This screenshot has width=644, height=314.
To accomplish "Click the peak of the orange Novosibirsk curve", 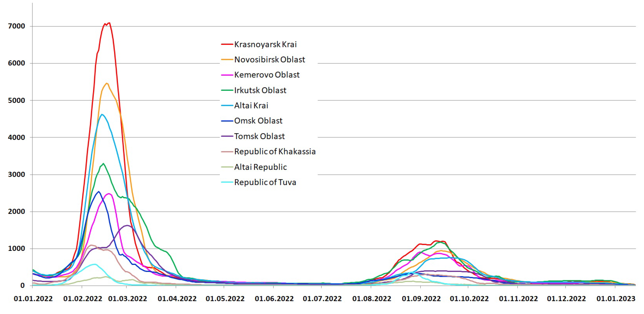I will [x=107, y=83].
